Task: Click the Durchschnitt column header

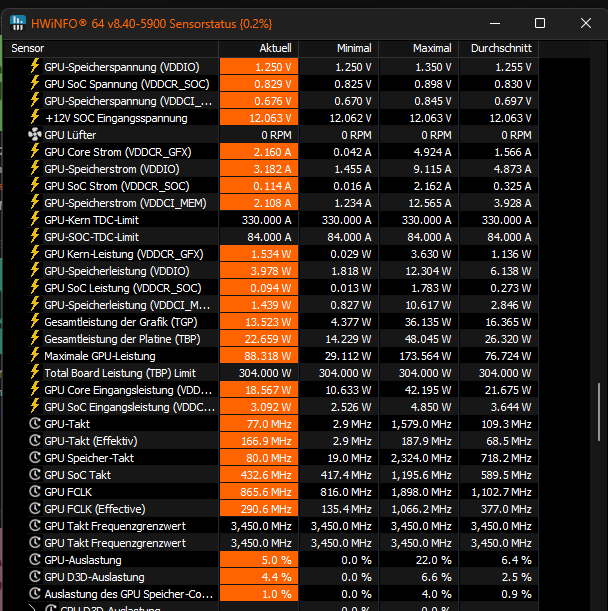Action: (499, 48)
